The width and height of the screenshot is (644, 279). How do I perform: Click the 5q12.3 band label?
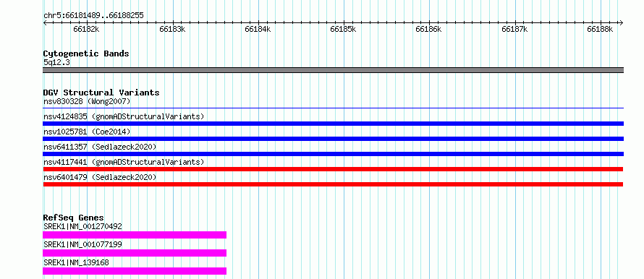pyautogui.click(x=56, y=63)
